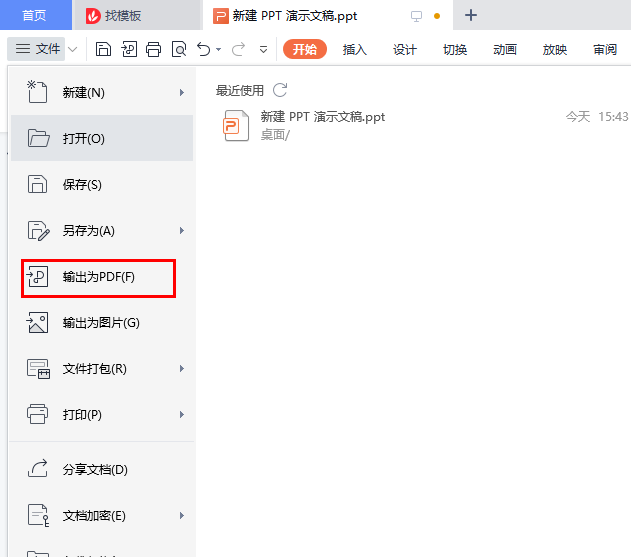The width and height of the screenshot is (631, 557).
Task: Choose 输出为PDF(F) from the file menu
Action: click(x=99, y=278)
